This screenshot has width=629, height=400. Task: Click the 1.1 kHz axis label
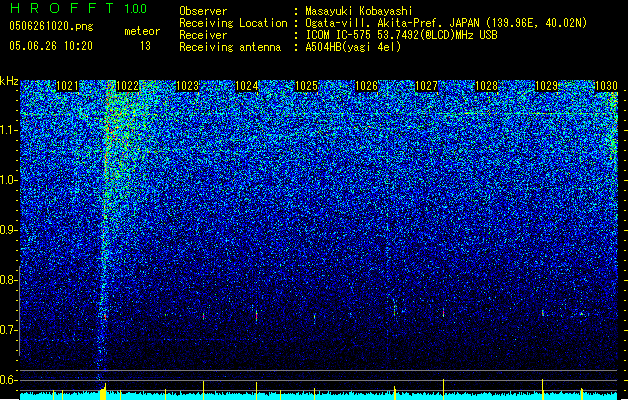tap(9, 130)
